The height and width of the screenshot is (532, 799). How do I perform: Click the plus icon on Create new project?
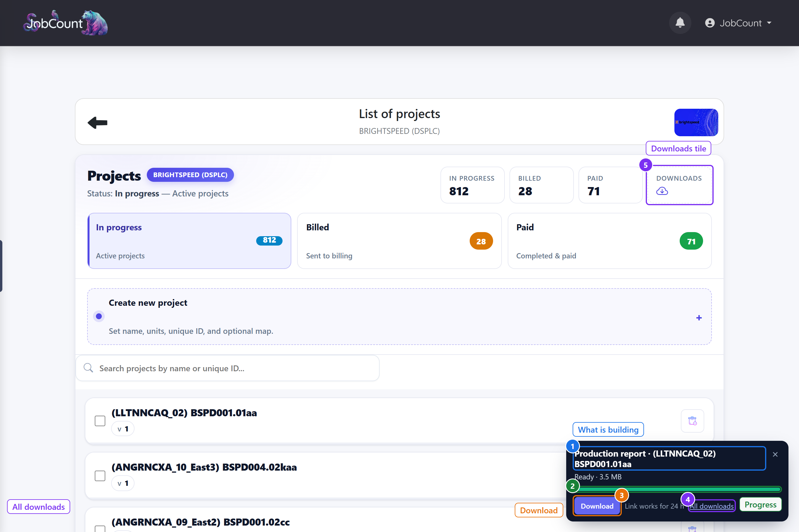tap(698, 318)
